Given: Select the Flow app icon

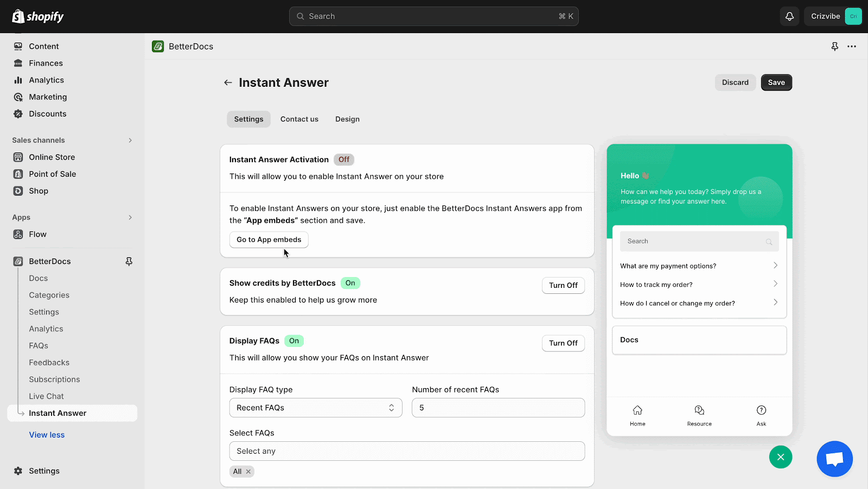Looking at the screenshot, I should click(18, 234).
